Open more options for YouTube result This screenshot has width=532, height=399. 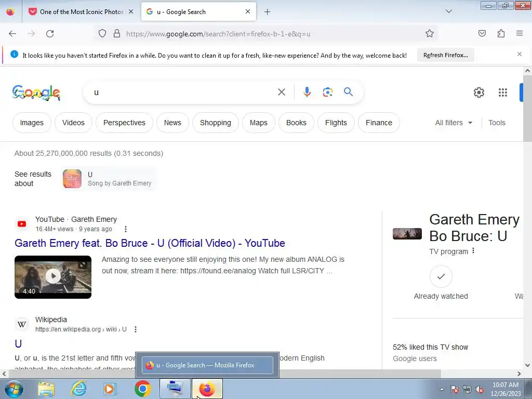pos(126,229)
